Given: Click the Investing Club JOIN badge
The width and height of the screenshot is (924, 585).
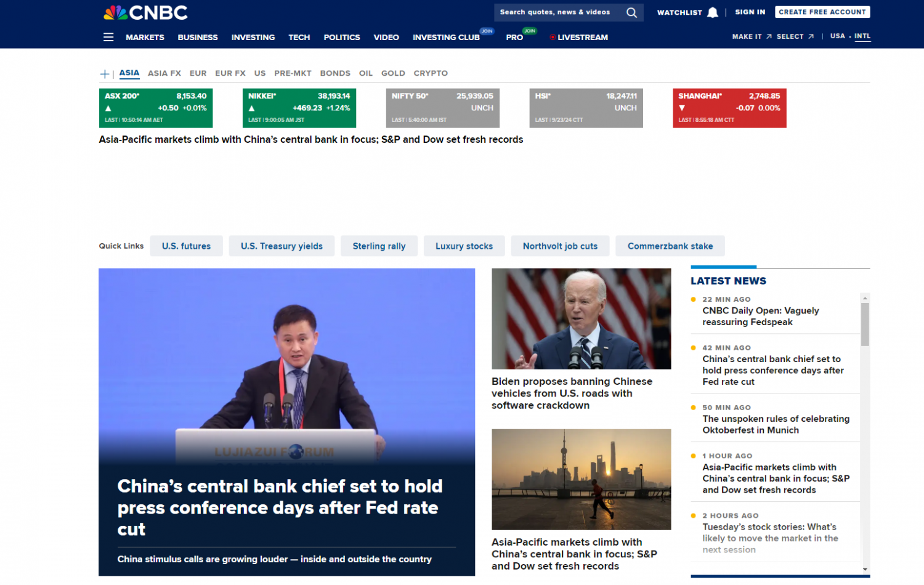Looking at the screenshot, I should [487, 31].
